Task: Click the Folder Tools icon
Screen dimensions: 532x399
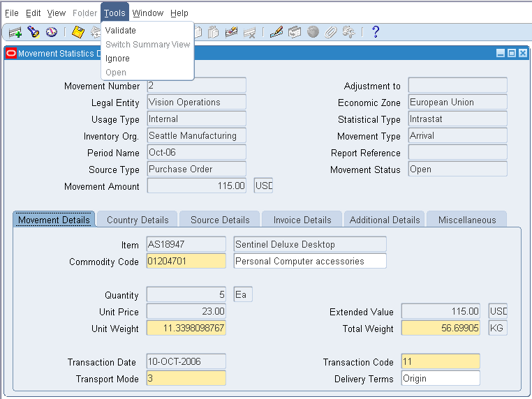Action: pos(348,32)
